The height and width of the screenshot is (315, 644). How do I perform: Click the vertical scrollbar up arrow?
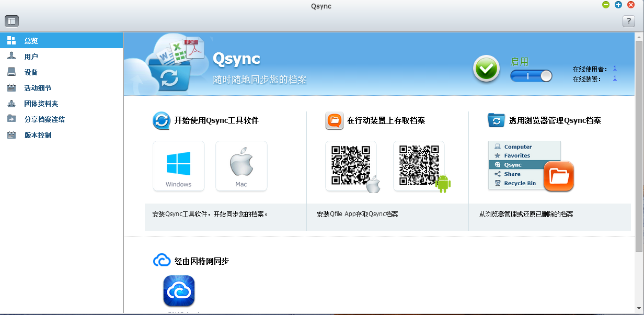[x=639, y=37]
